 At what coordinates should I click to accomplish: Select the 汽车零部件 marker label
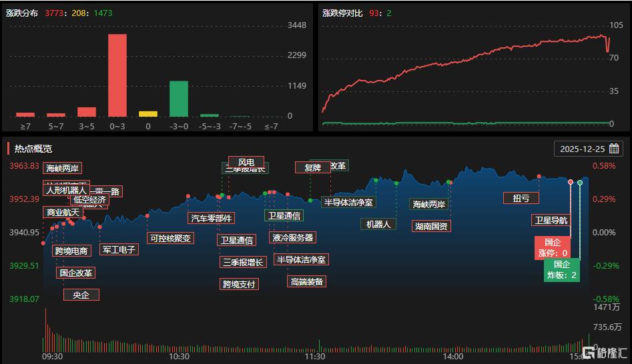[212, 218]
